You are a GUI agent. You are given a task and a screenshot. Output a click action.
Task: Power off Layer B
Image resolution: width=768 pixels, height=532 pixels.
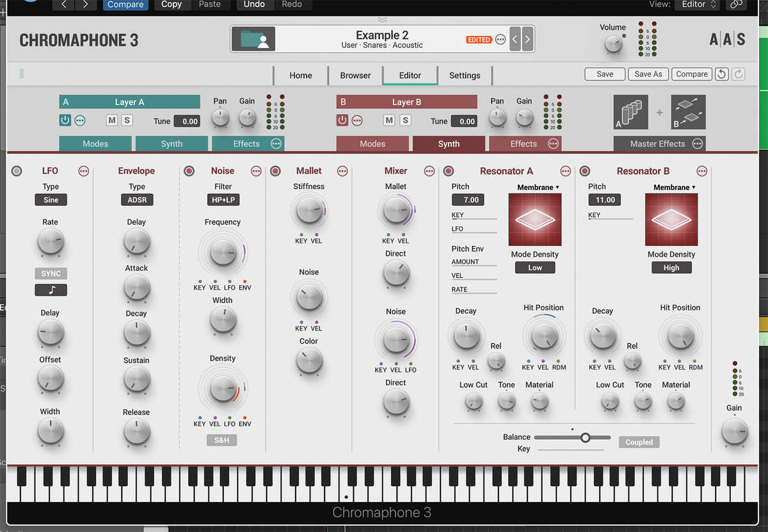342,120
